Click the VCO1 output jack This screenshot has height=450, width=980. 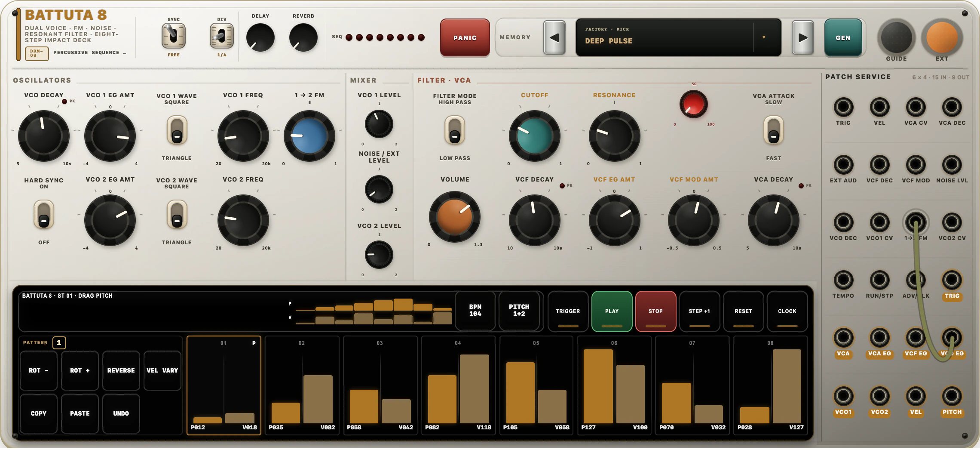[843, 396]
